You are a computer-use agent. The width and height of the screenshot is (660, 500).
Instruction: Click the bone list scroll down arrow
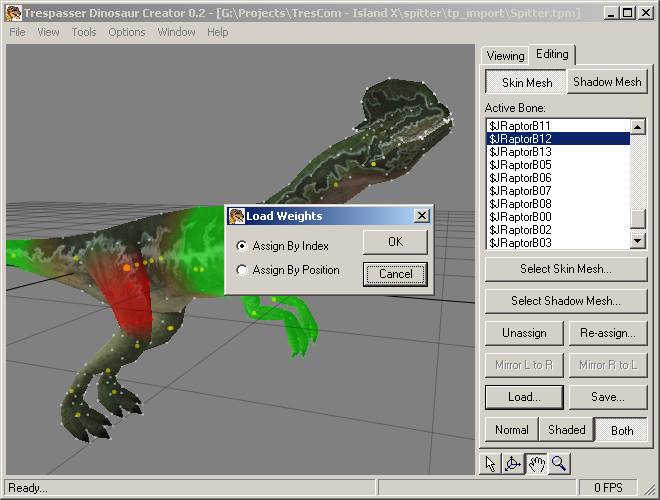(637, 241)
